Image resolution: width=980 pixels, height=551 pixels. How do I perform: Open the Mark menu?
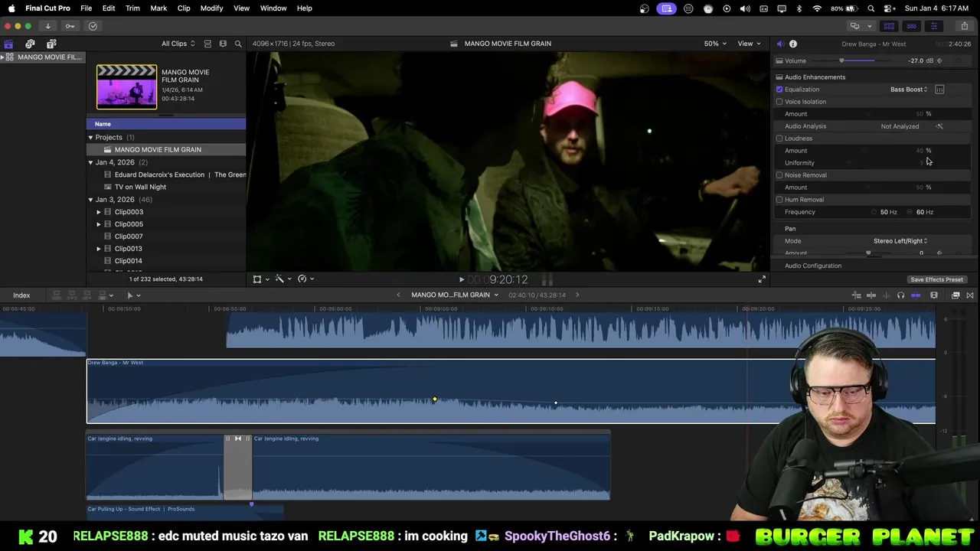click(158, 8)
